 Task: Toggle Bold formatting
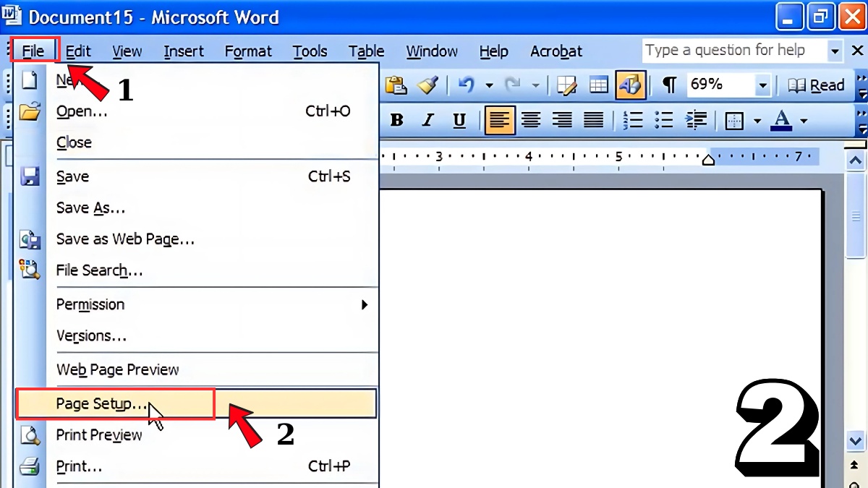click(396, 120)
